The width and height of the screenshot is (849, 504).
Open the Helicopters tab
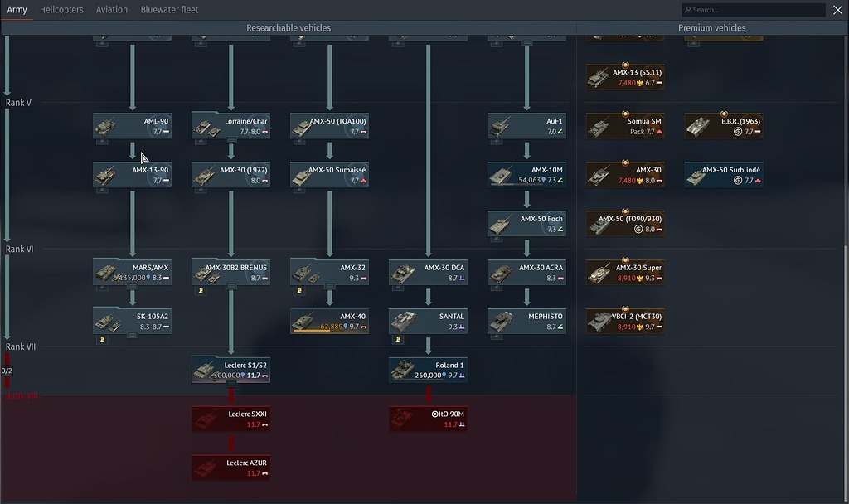pos(61,9)
